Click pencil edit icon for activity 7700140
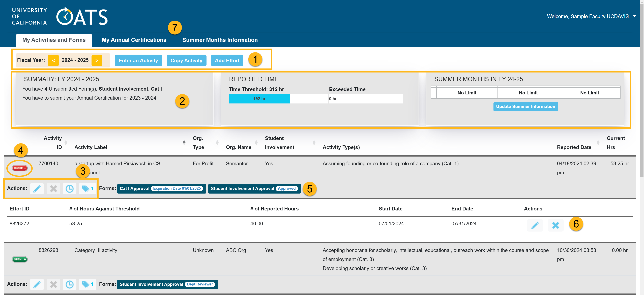The width and height of the screenshot is (644, 295). tap(37, 189)
